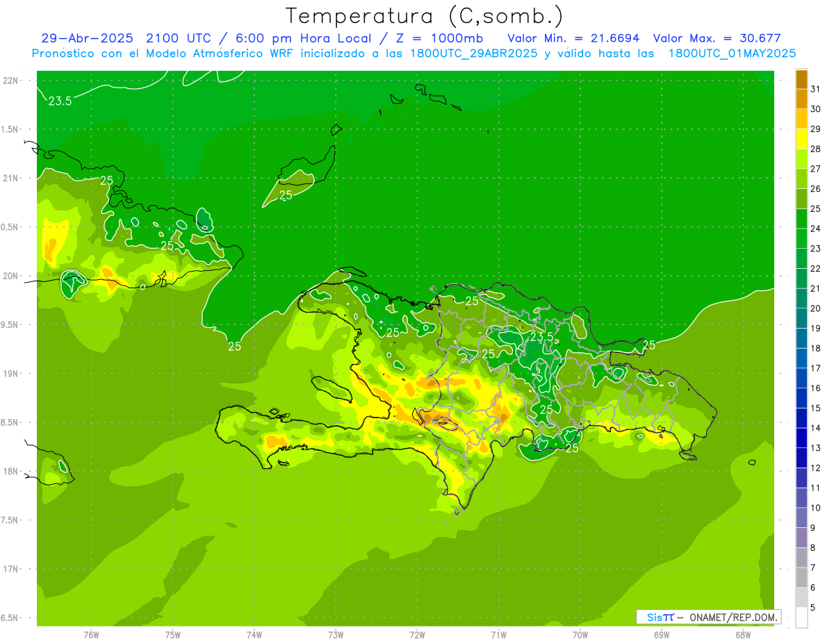Click the legend value '31'
The width and height of the screenshot is (834, 644).
pos(816,89)
